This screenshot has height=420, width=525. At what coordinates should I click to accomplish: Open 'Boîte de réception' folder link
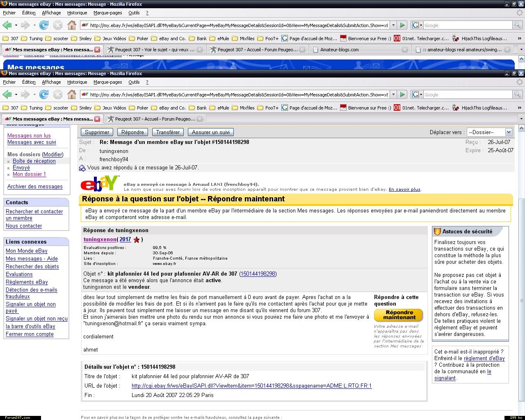click(34, 161)
